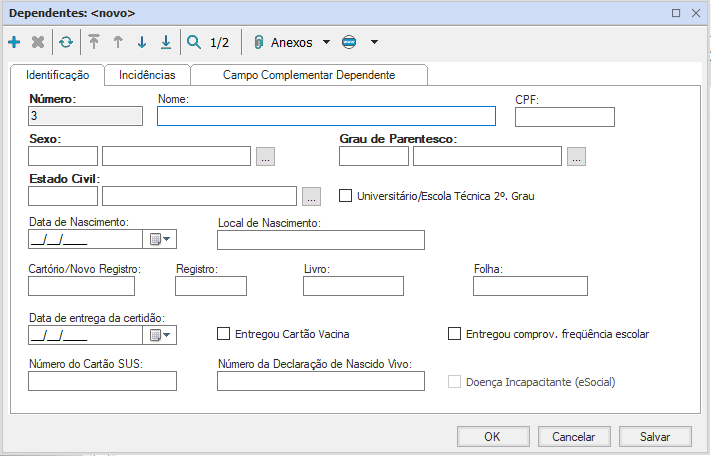711x456 pixels.
Task: Open Data de Nascimento calendar dropdown
Action: click(161, 239)
